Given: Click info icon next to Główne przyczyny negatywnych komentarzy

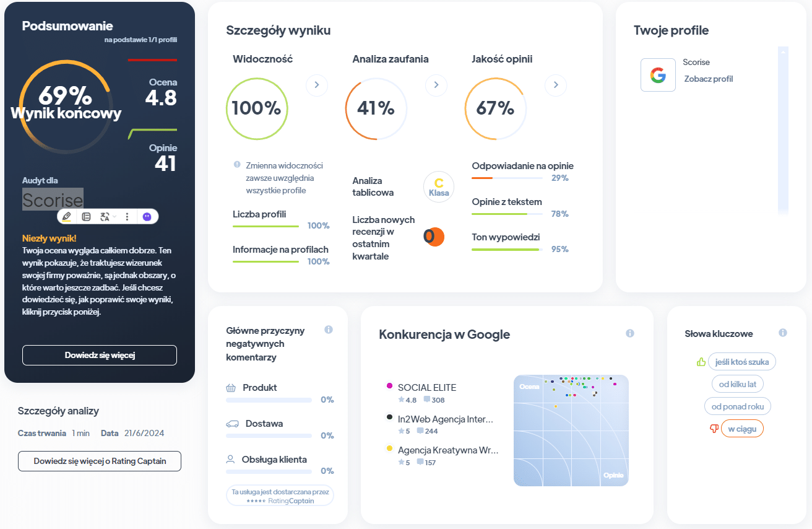Looking at the screenshot, I should click(329, 330).
